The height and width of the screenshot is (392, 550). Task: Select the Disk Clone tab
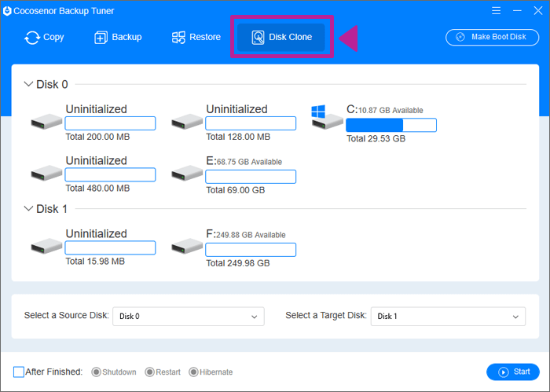[x=281, y=37]
